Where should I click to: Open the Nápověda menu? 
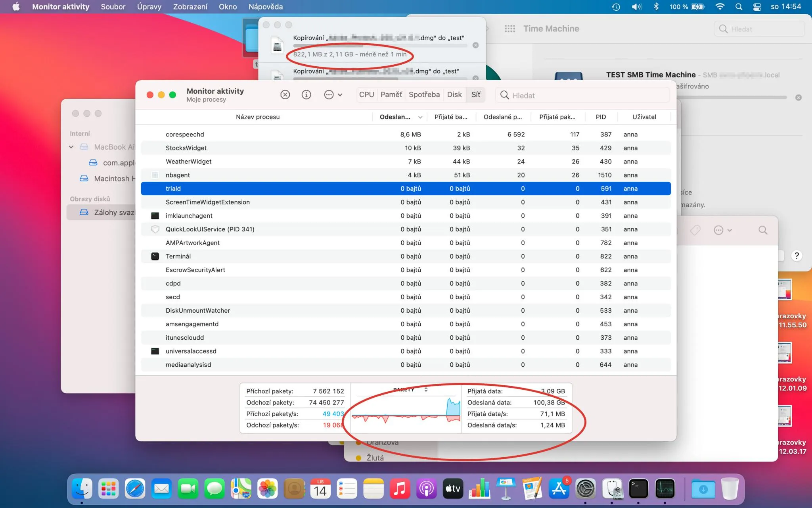click(266, 7)
